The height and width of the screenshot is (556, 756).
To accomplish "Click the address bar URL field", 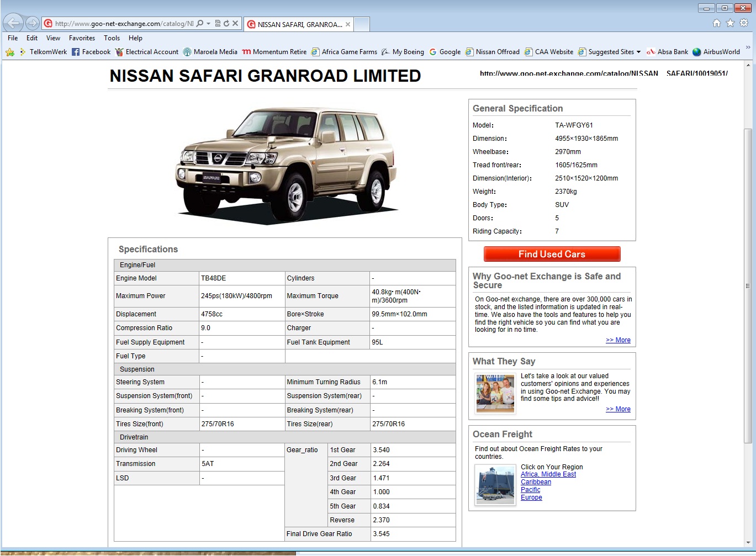I will (x=124, y=23).
